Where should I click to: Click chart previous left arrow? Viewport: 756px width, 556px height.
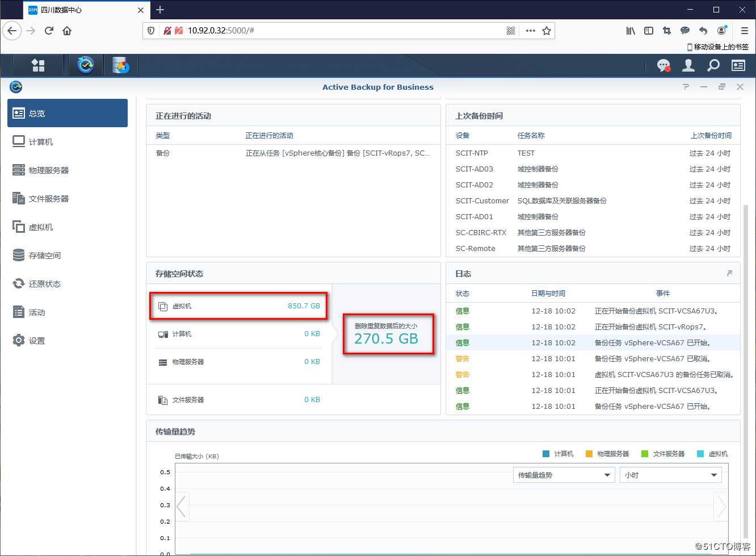pos(182,506)
